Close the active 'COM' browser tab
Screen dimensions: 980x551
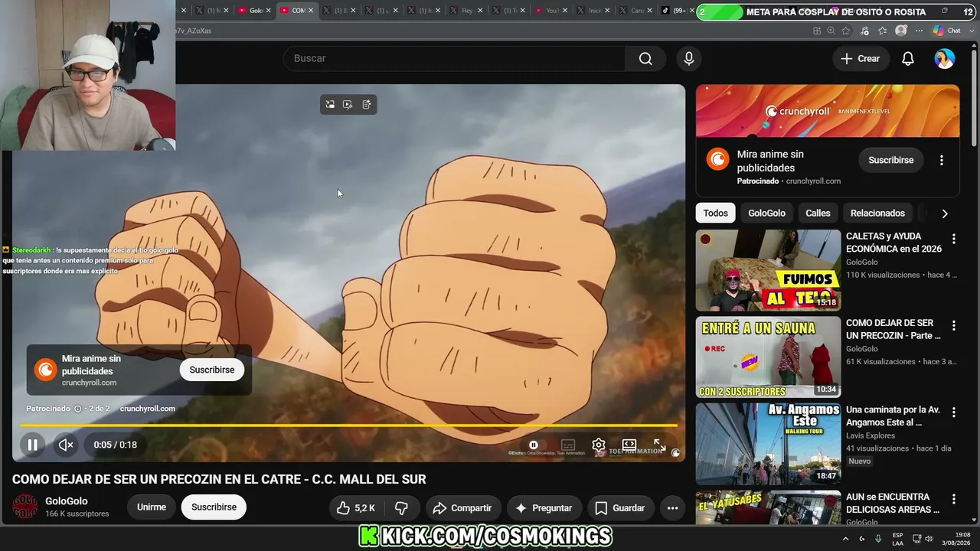(x=311, y=11)
